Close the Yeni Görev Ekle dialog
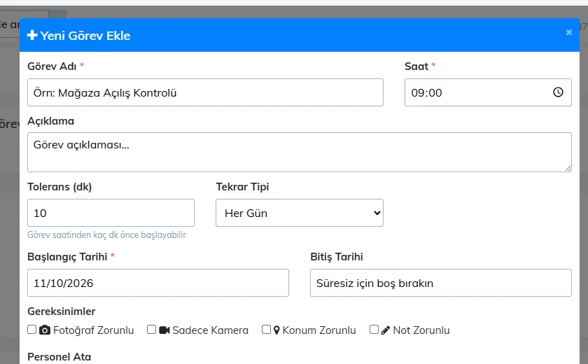The image size is (588, 364). coord(569,32)
